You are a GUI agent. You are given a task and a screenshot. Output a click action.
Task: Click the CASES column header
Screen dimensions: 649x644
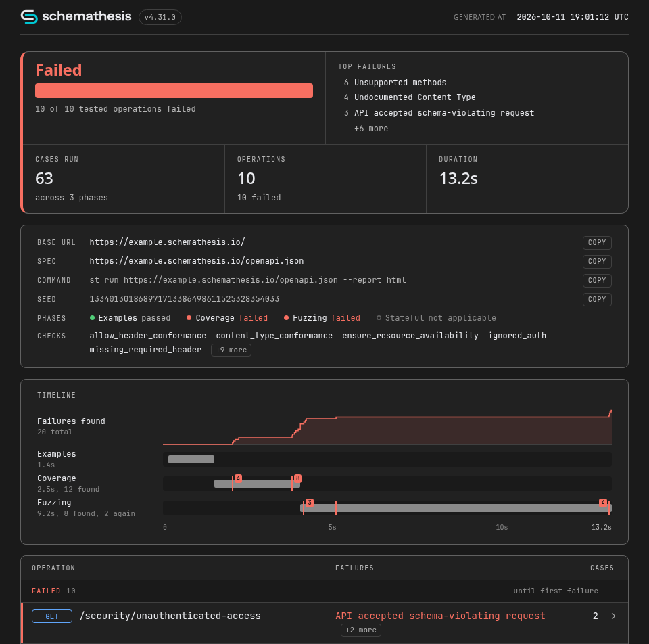(602, 568)
